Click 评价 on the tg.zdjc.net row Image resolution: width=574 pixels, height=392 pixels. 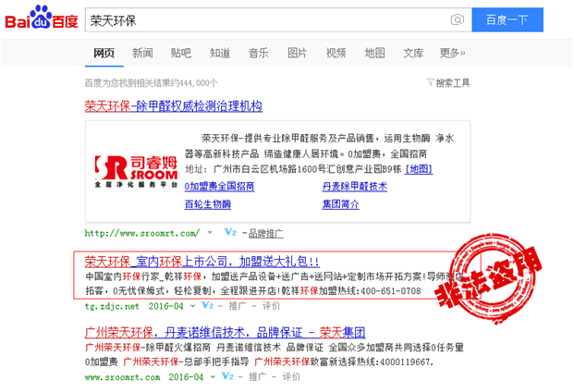pos(271,306)
